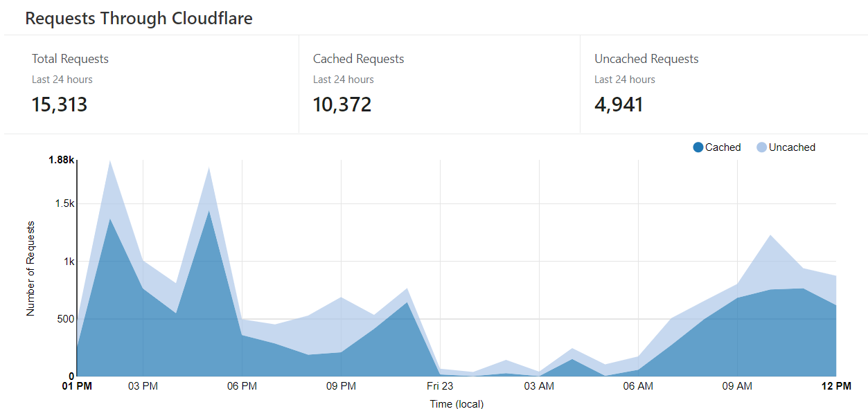Click the 'Number of Requests' axis title
This screenshot has width=868, height=409.
tap(30, 269)
